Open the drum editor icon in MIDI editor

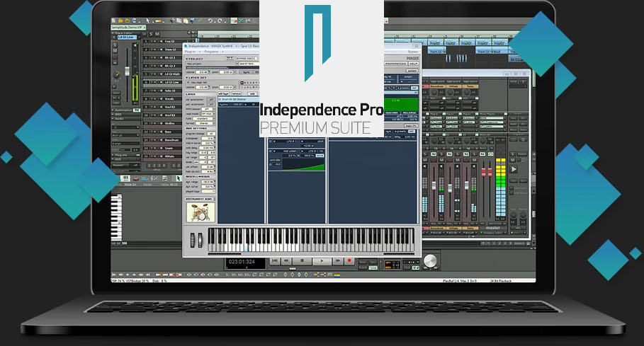136,179
